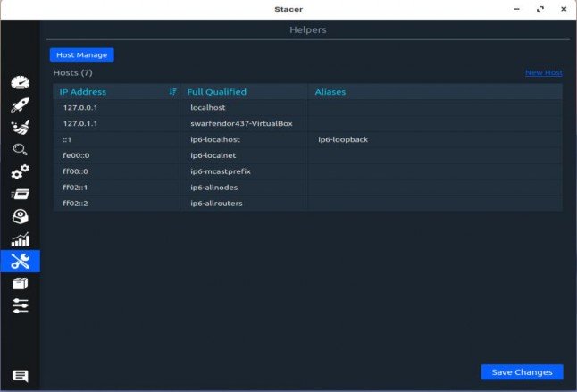Open Settings sliders icon

21,306
